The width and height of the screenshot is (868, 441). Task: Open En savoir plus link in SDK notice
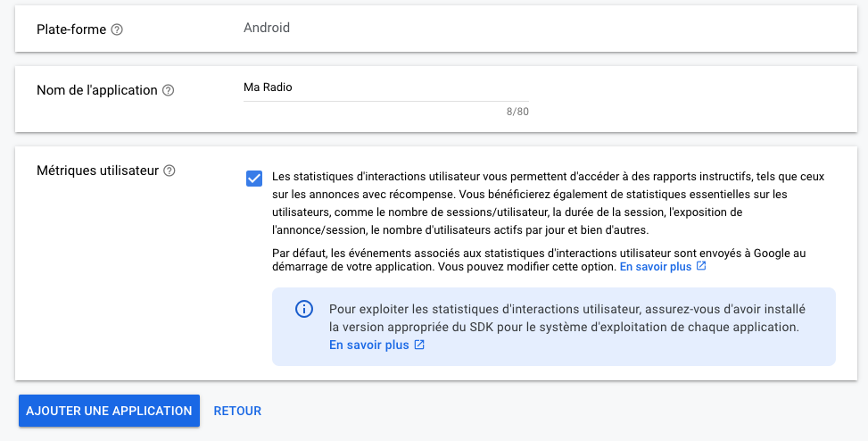pos(369,345)
